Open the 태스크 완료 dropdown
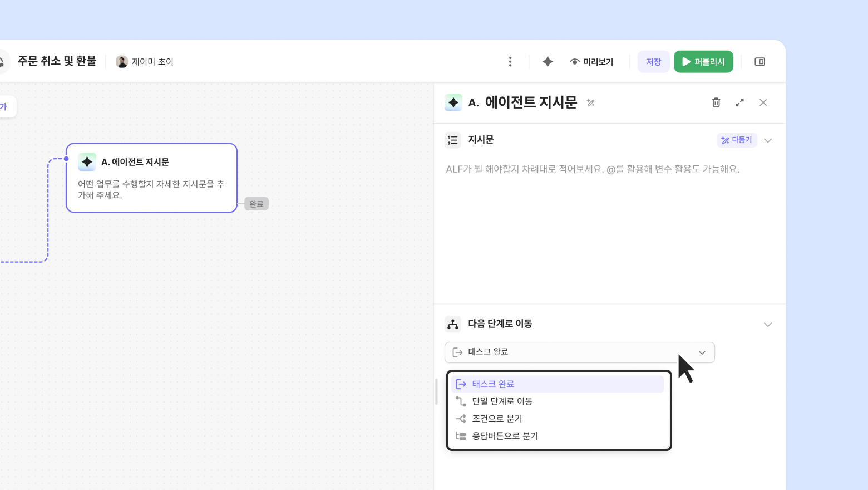868x490 pixels. pyautogui.click(x=579, y=352)
